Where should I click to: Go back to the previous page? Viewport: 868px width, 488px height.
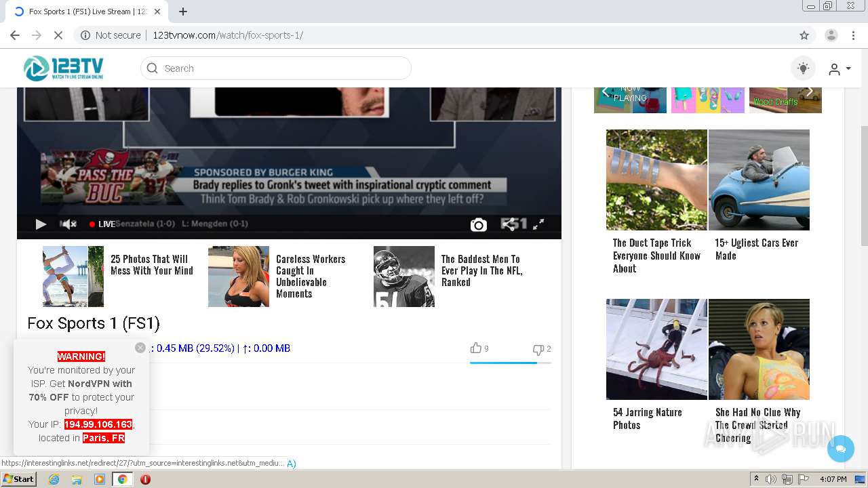click(15, 35)
